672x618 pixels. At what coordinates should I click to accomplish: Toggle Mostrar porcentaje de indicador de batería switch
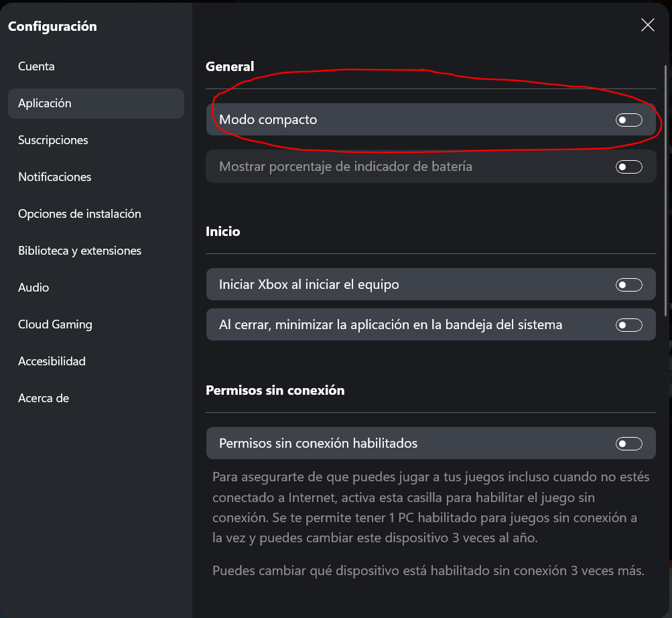[x=628, y=167]
